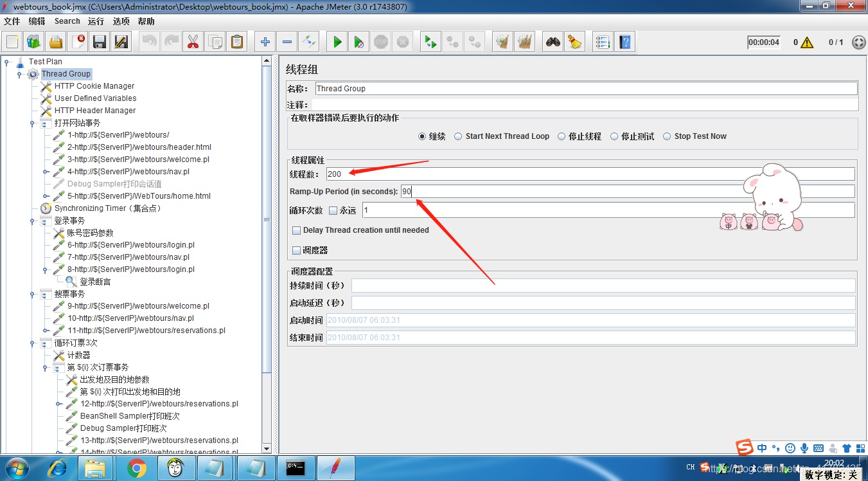Viewport: 868px width, 481px height.
Task: Open the 文件 menu
Action: (12, 21)
